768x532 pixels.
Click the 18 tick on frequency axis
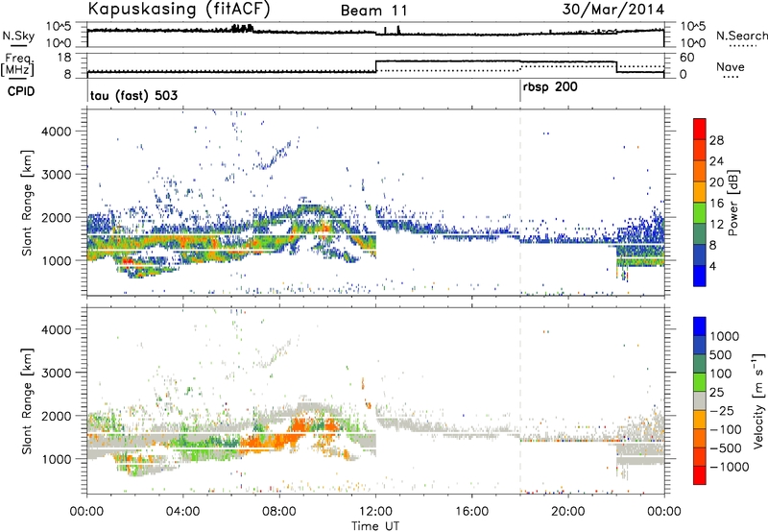tap(64, 58)
